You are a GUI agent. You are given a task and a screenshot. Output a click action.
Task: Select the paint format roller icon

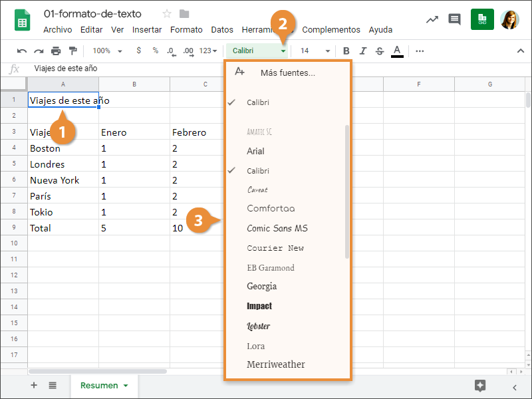click(72, 51)
